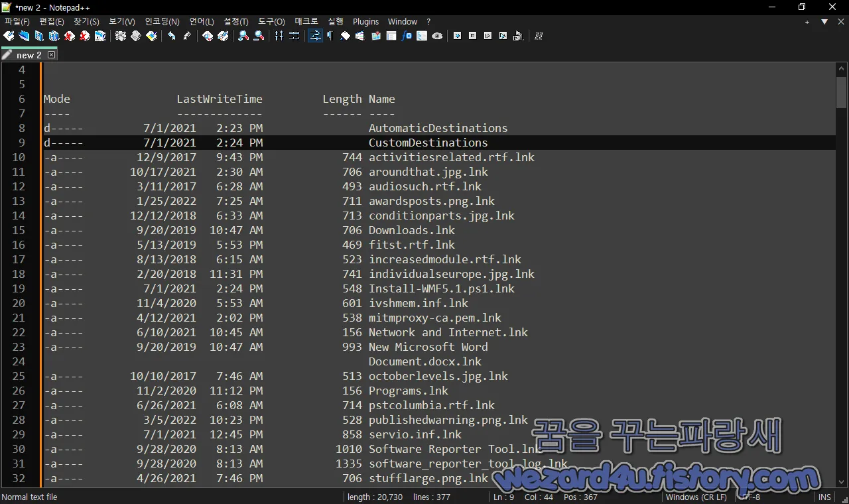This screenshot has width=849, height=504.
Task: Toggle the highlighted Word Wrap button
Action: pyautogui.click(x=315, y=36)
